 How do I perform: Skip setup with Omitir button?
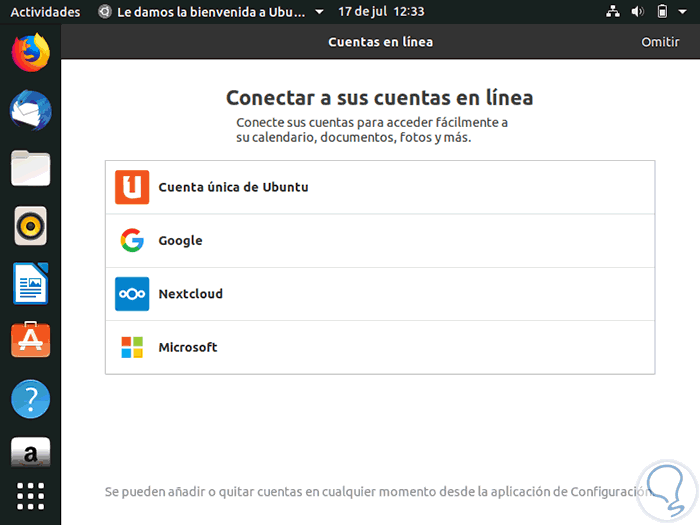click(660, 42)
